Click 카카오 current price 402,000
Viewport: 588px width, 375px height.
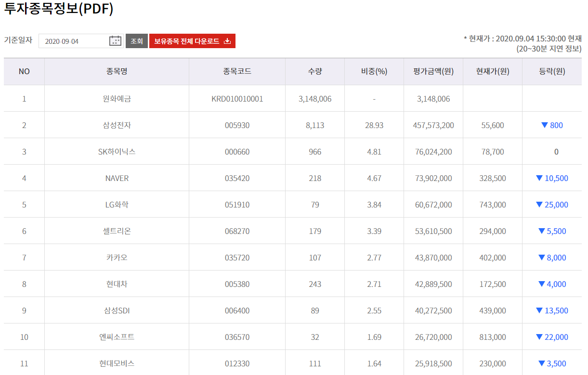[493, 258]
